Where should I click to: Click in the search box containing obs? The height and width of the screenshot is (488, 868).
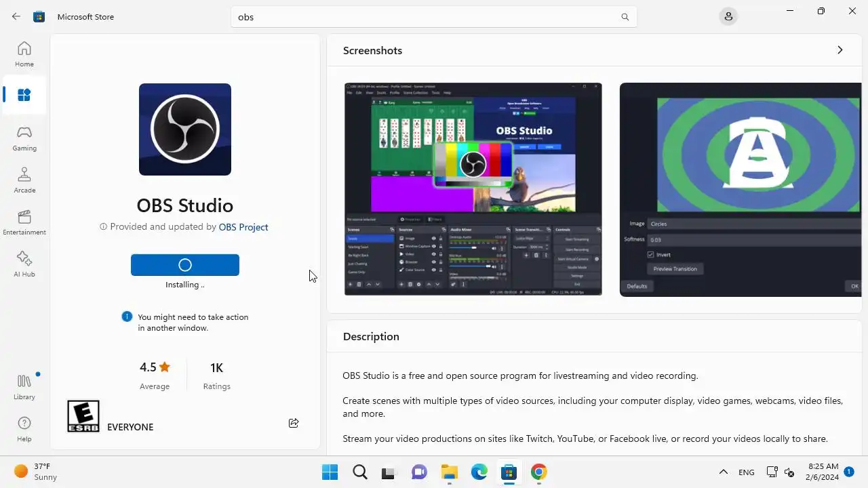click(x=434, y=17)
